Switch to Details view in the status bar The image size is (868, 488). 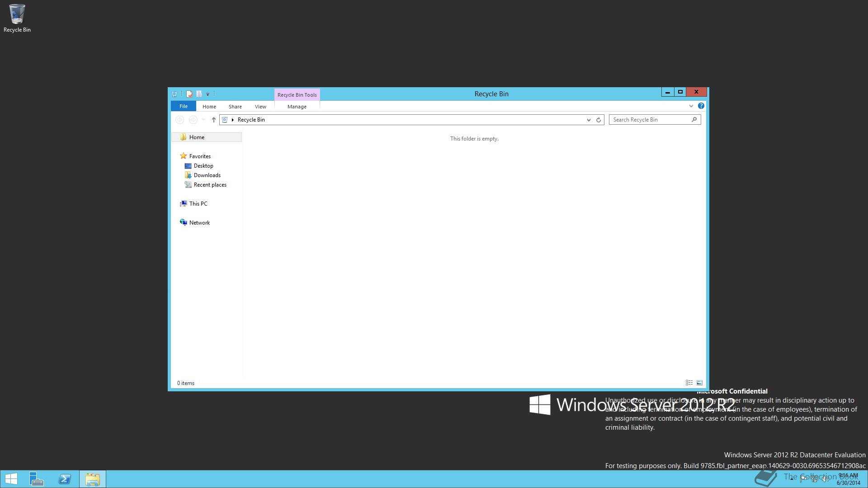point(689,383)
